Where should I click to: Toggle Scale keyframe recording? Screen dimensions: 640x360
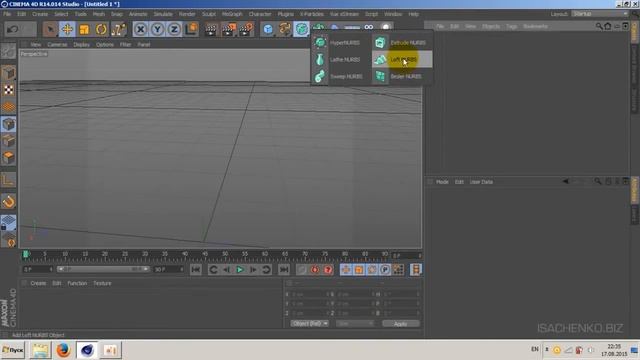[x=359, y=269]
